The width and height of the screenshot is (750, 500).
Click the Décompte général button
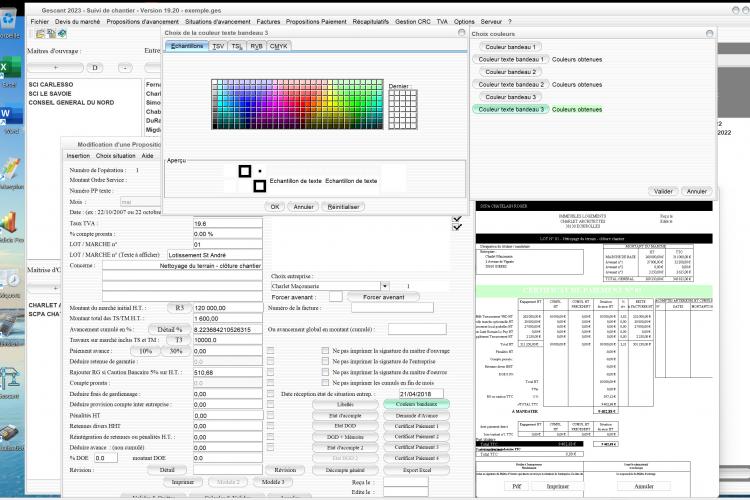point(345,470)
